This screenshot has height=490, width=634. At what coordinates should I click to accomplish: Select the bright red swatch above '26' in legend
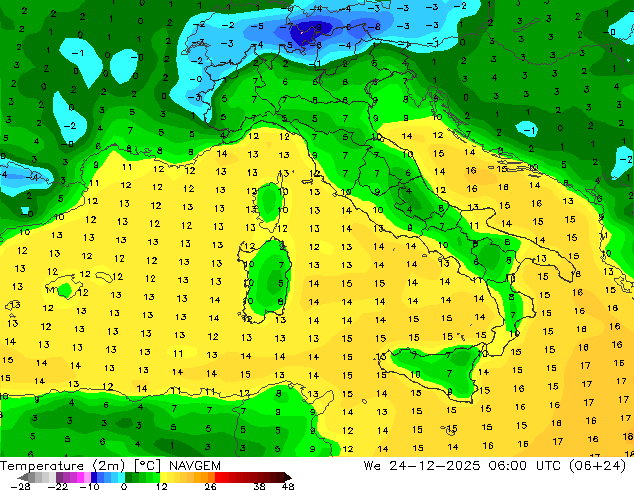[x=218, y=477]
